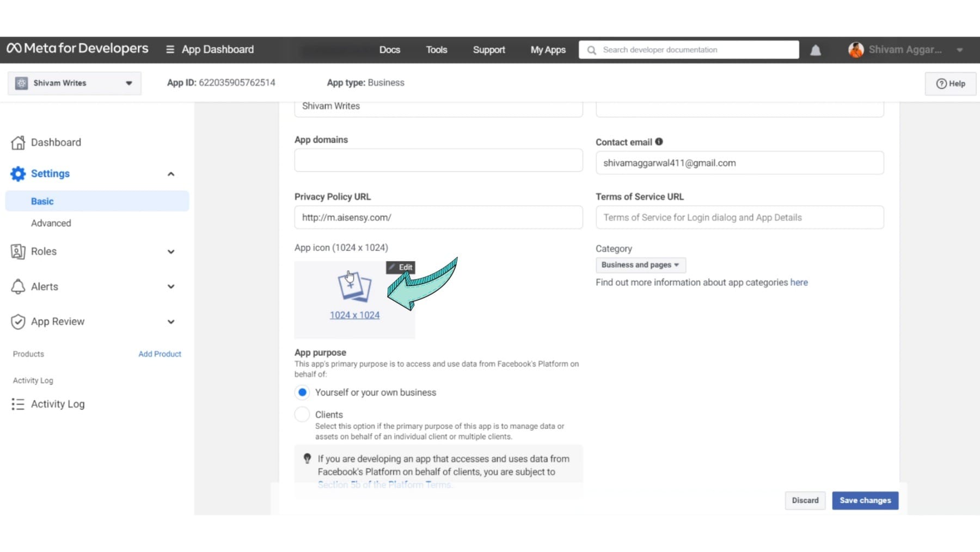Open the notifications bell icon
980x552 pixels.
click(815, 50)
